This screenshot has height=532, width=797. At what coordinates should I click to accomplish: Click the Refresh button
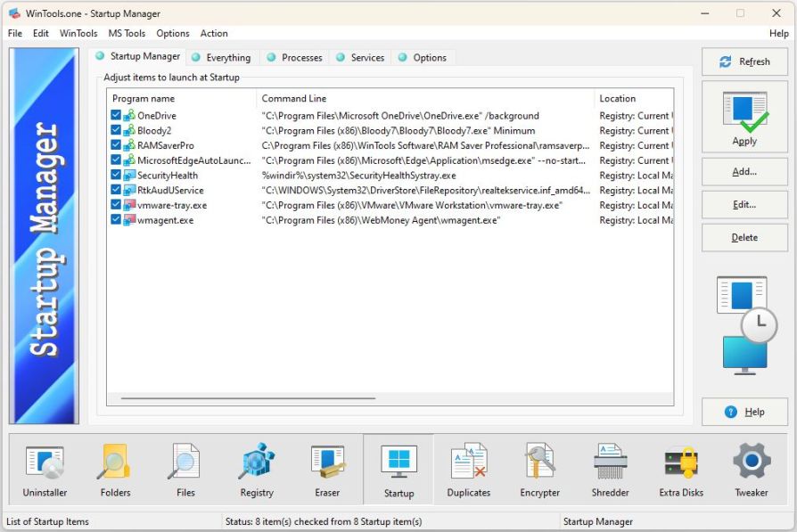point(744,61)
